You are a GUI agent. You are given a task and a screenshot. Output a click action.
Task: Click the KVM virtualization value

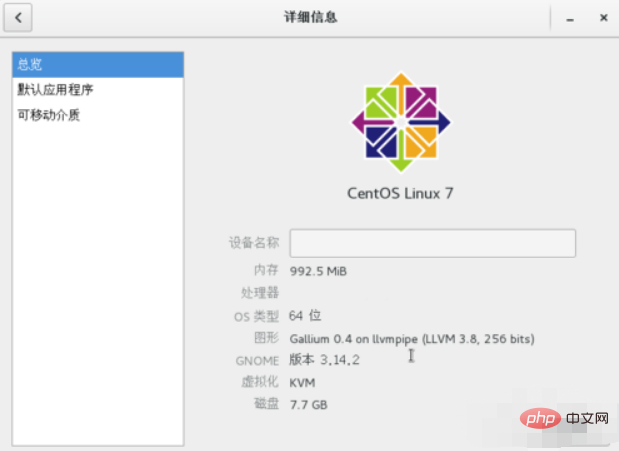coord(302,383)
